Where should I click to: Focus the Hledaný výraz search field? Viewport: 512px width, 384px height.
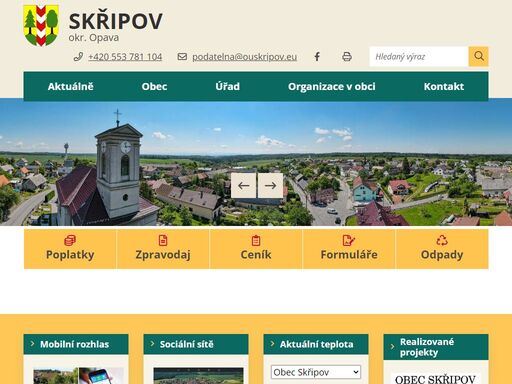coord(419,57)
